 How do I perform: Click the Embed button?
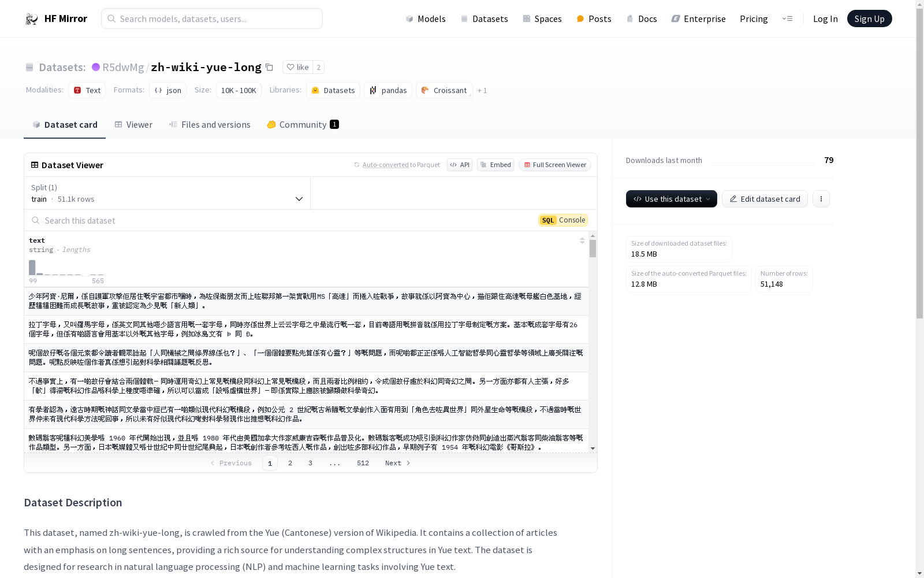tap(495, 165)
